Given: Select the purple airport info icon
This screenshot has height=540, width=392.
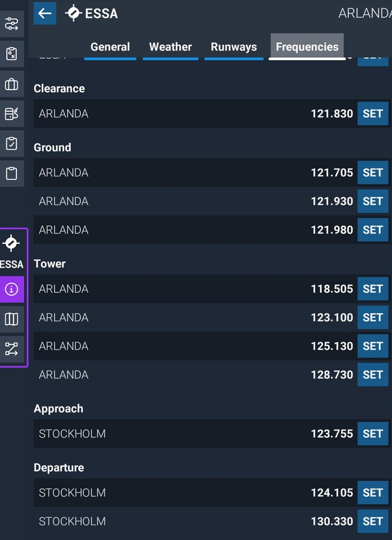Looking at the screenshot, I should [11, 289].
